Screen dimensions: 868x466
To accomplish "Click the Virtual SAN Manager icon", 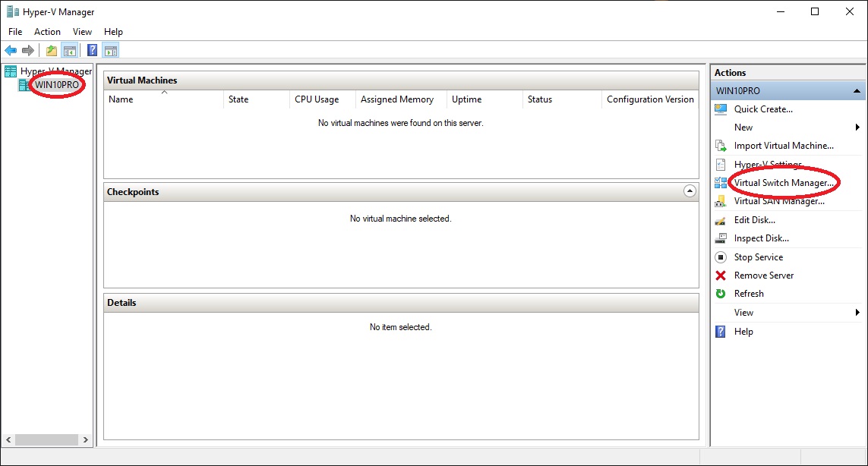I will click(x=721, y=201).
